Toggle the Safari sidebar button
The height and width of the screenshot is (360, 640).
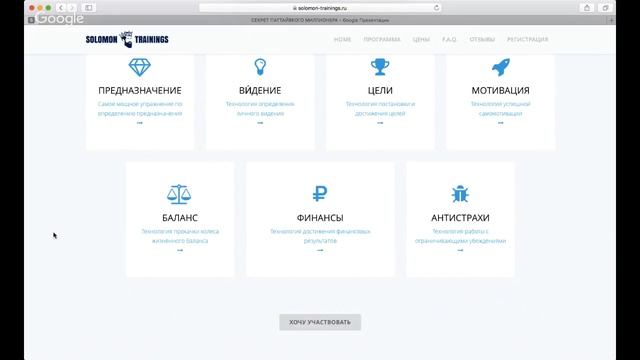point(89,8)
